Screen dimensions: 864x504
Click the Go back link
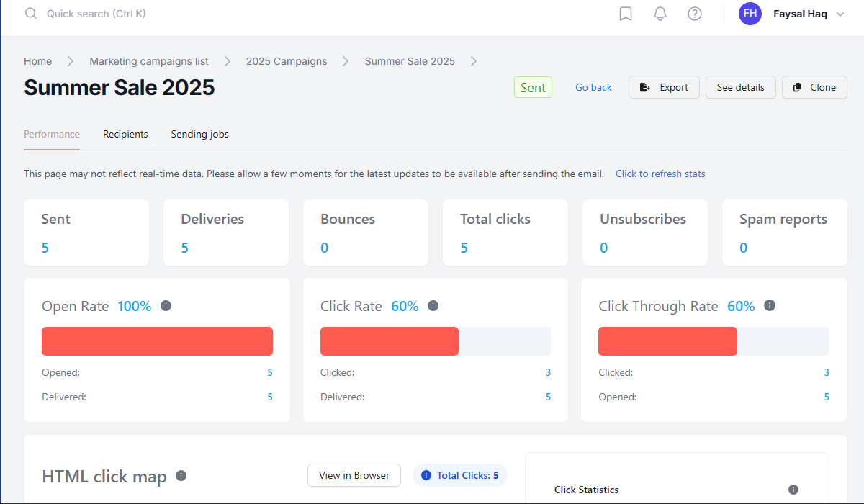point(593,87)
